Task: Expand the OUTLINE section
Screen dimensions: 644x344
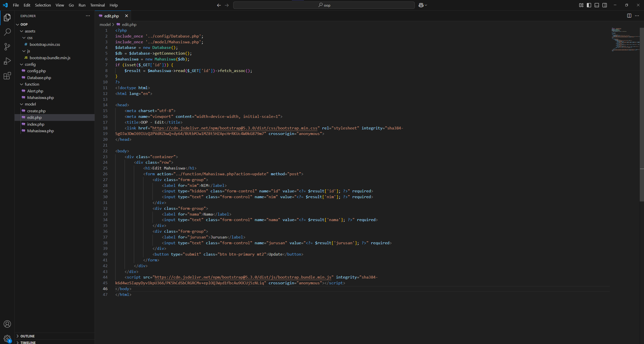Action: 28,336
